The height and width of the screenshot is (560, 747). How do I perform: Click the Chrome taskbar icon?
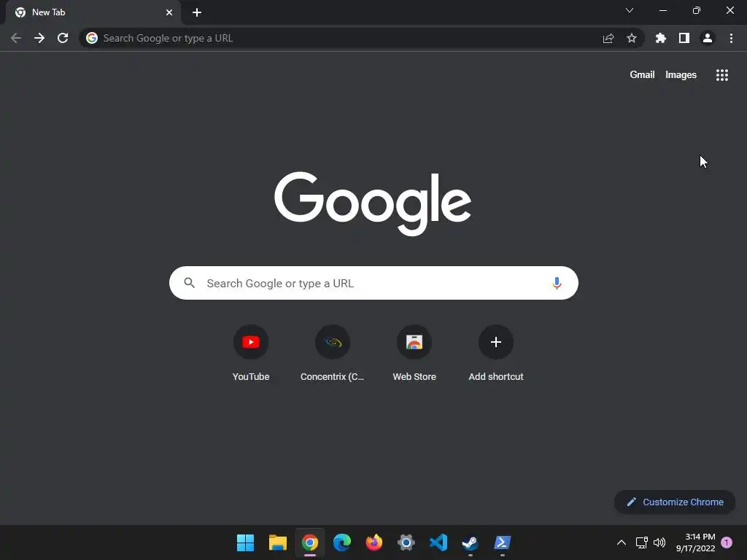(309, 542)
